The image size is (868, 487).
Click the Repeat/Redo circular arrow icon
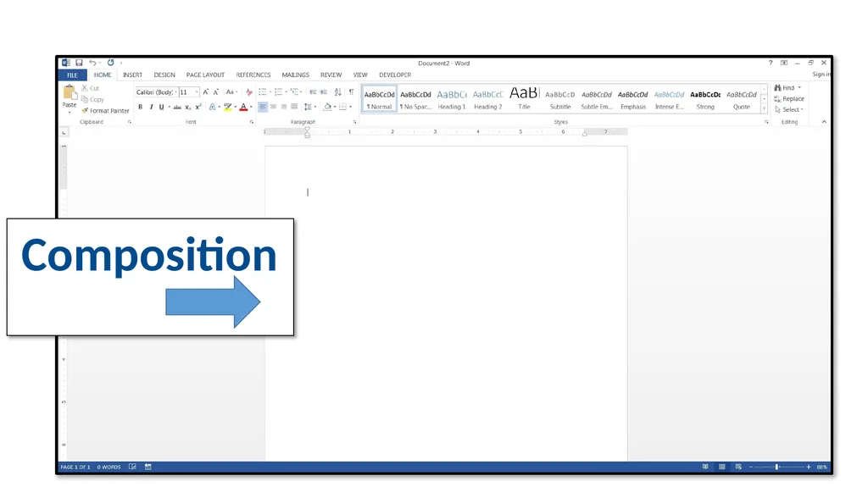[x=111, y=63]
